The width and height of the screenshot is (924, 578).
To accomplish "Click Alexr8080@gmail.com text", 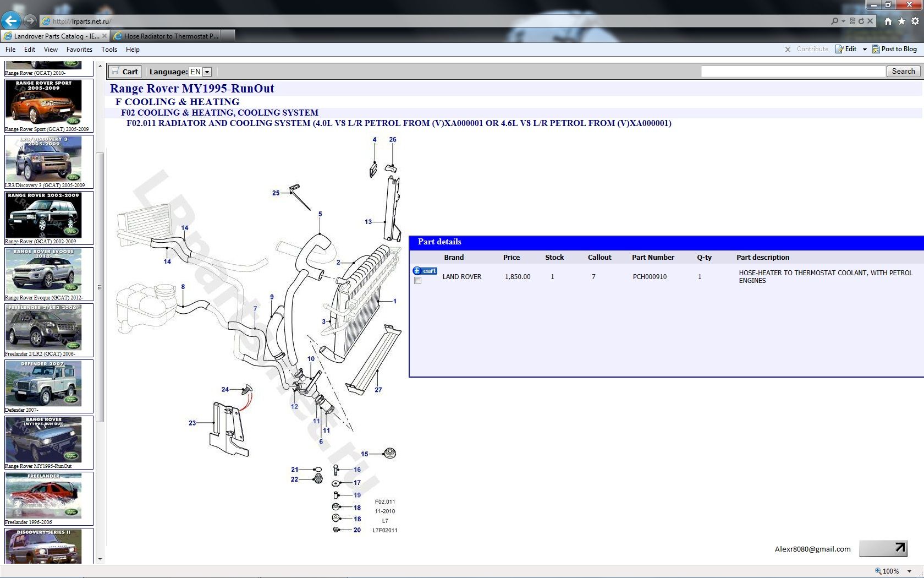I will [x=812, y=549].
